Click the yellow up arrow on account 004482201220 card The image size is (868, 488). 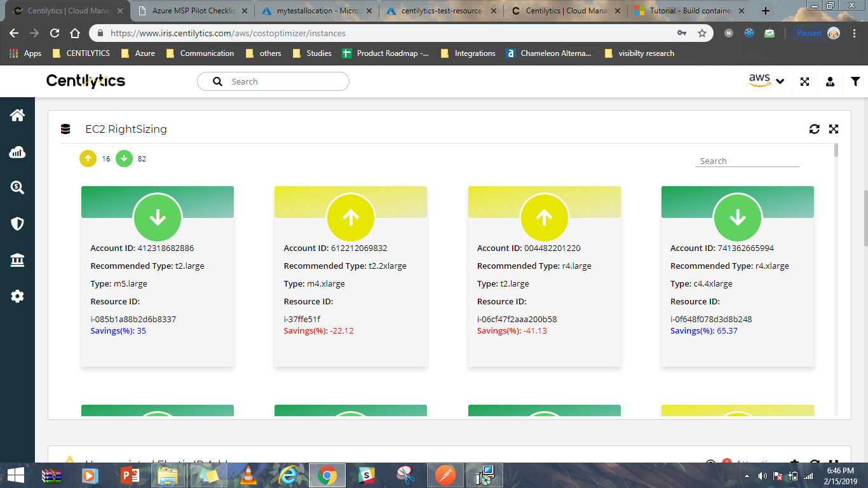click(x=544, y=218)
